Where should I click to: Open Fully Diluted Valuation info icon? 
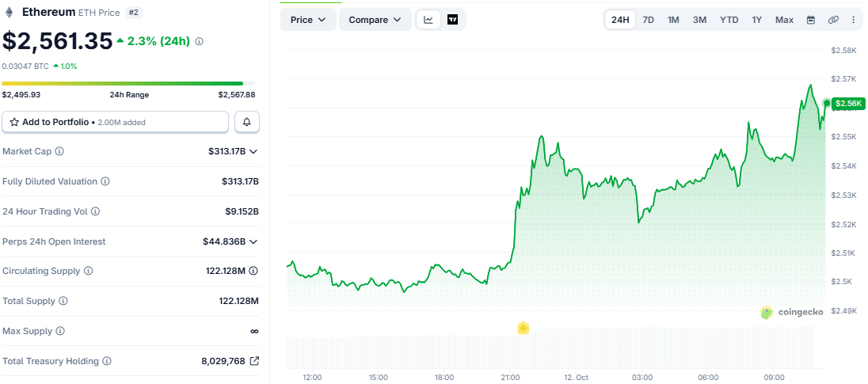coord(105,181)
